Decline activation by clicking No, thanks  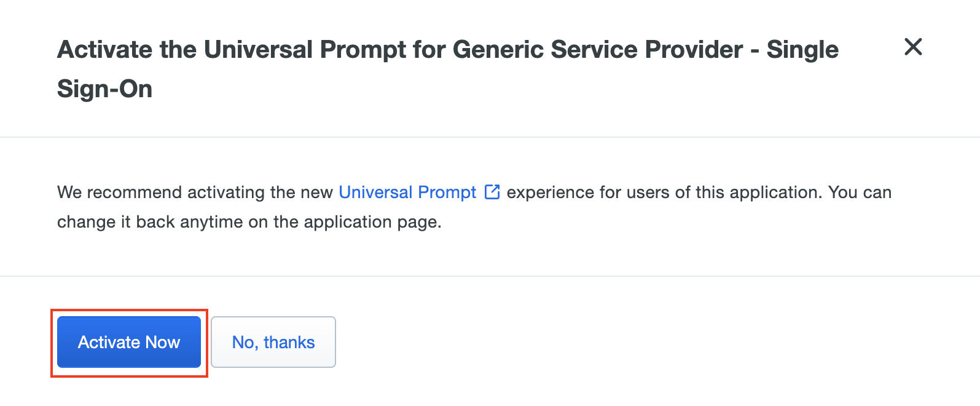273,342
